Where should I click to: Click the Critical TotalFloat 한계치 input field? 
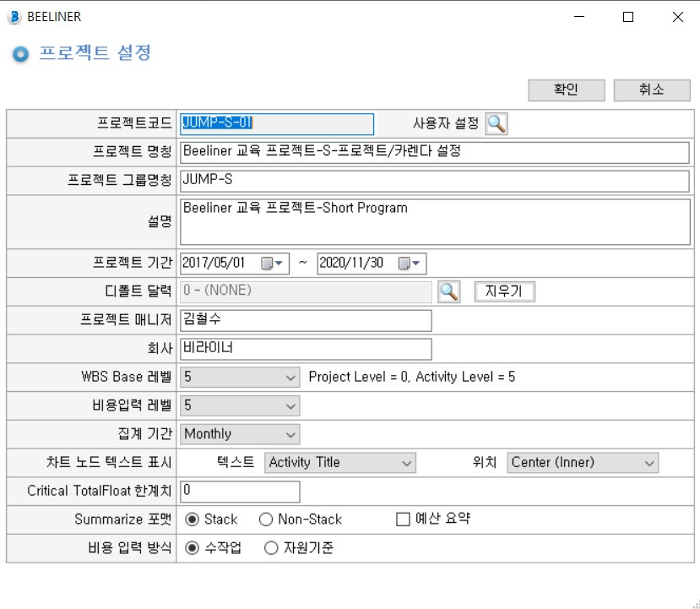pos(240,492)
